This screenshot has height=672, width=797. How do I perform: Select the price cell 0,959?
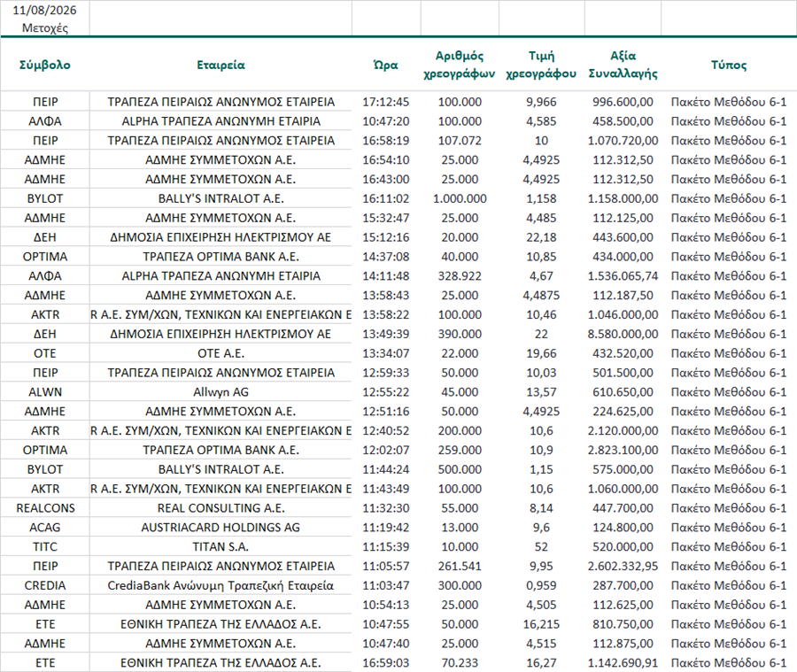tap(541, 584)
